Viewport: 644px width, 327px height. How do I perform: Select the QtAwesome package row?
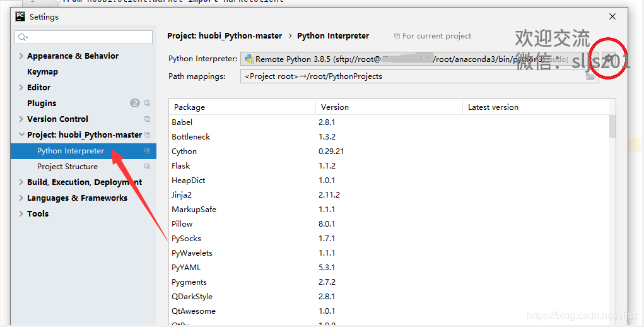click(x=389, y=311)
